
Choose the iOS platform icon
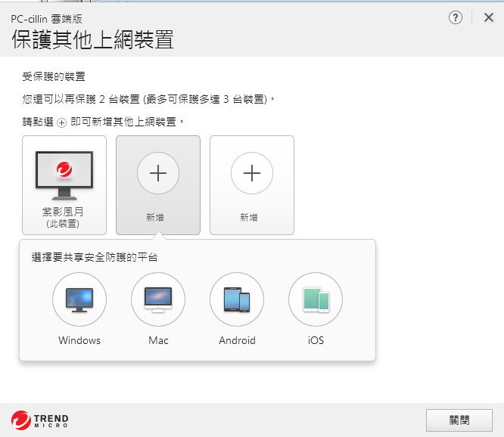coord(316,299)
